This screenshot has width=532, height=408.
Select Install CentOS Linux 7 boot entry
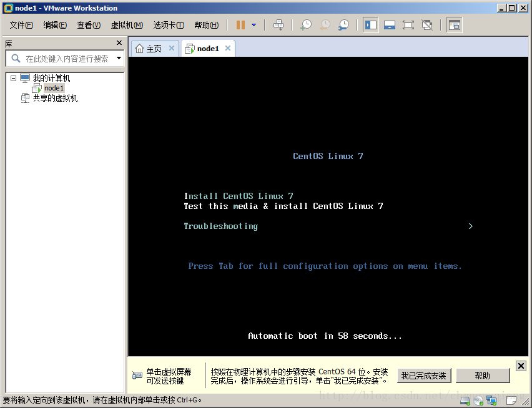point(239,197)
